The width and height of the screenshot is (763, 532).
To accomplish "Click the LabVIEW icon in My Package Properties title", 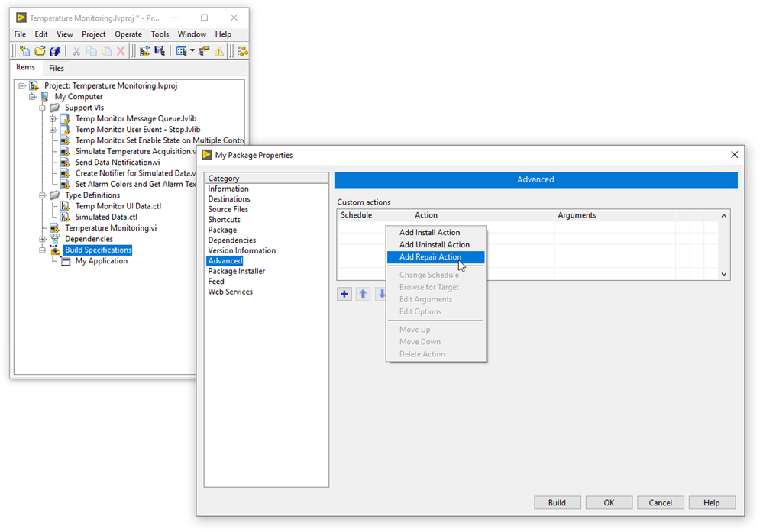I will [x=207, y=155].
